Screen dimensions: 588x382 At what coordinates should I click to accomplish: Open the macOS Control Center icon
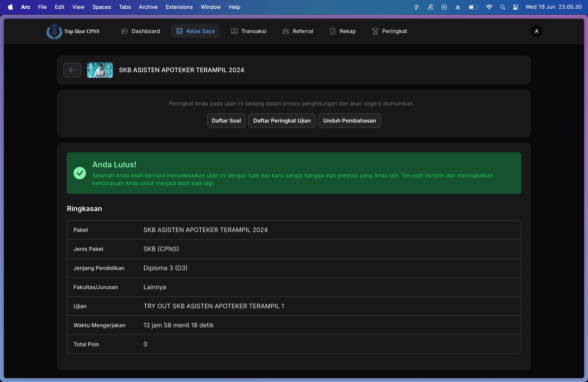coord(516,7)
